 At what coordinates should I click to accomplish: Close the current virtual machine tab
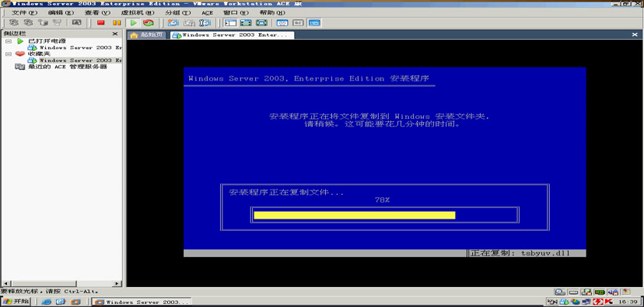(638, 35)
